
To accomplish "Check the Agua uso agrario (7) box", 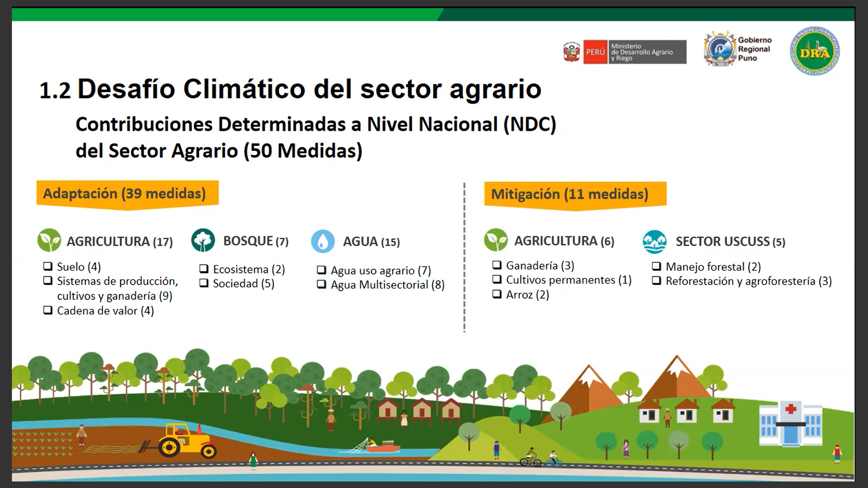I will tap(322, 270).
